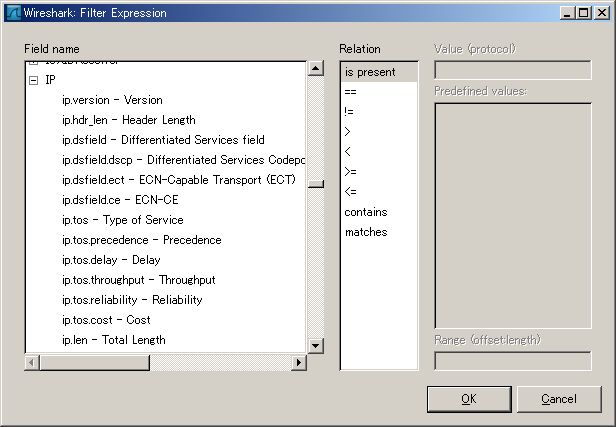
Task: Choose the < (less than) relation
Action: (x=379, y=152)
